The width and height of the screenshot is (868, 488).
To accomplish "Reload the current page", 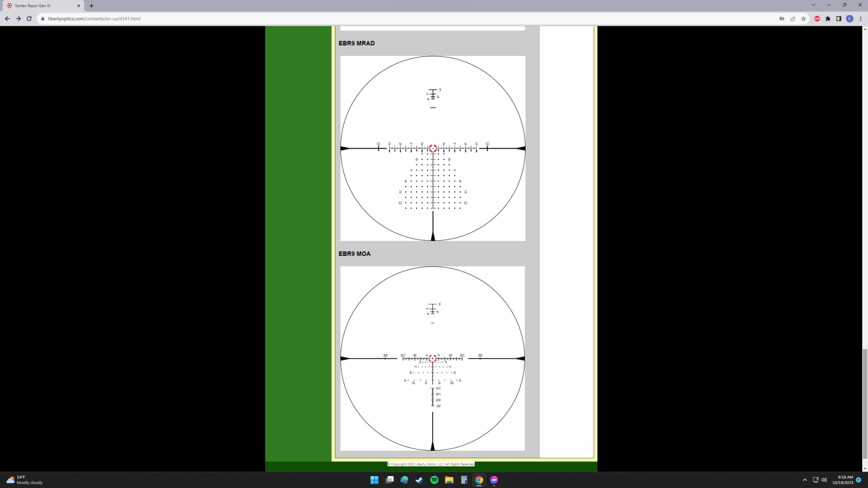I will 29,19.
